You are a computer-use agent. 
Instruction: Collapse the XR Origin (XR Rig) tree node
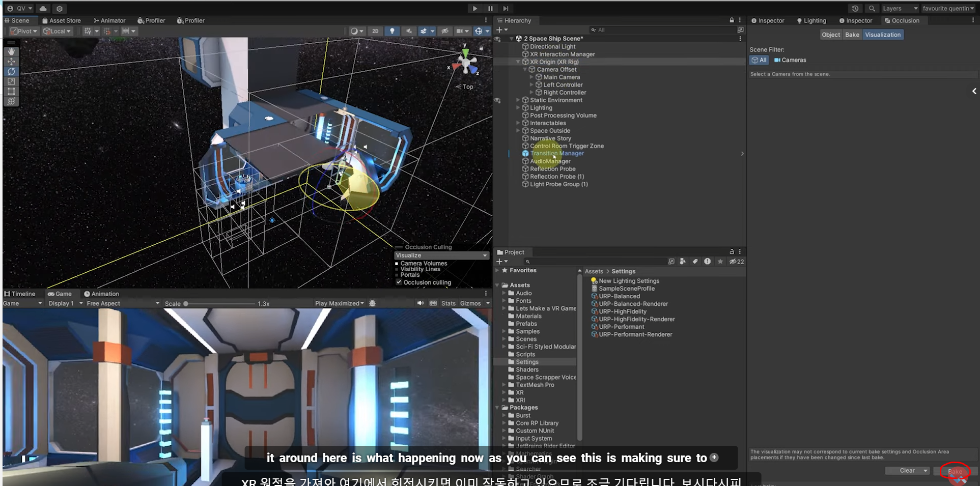coord(518,62)
